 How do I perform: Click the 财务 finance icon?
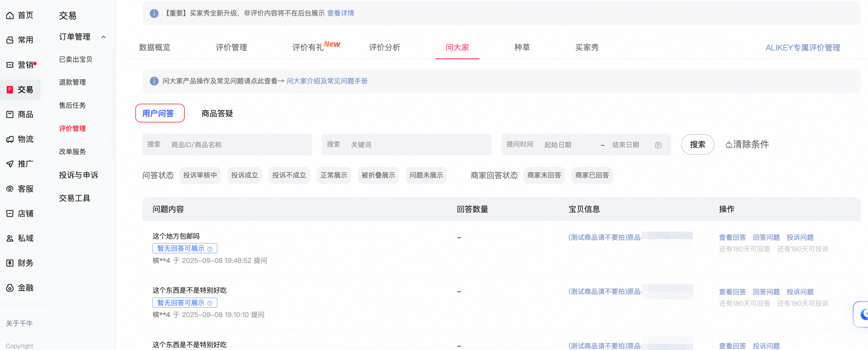pos(10,263)
